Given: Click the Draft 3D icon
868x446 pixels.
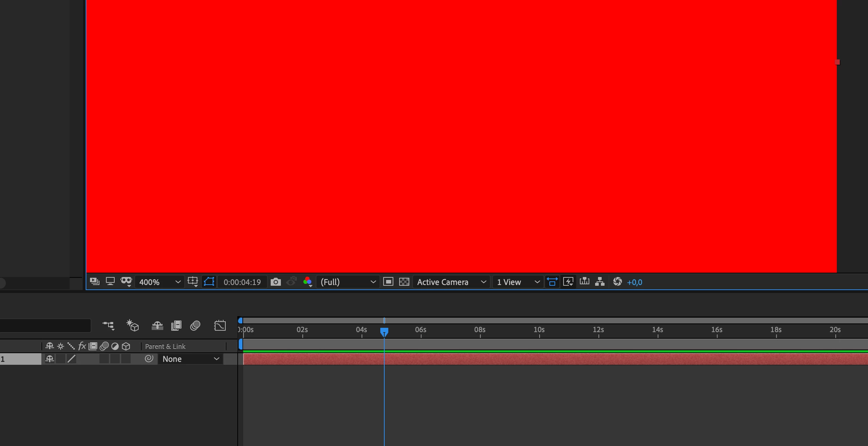Looking at the screenshot, I should click(132, 325).
